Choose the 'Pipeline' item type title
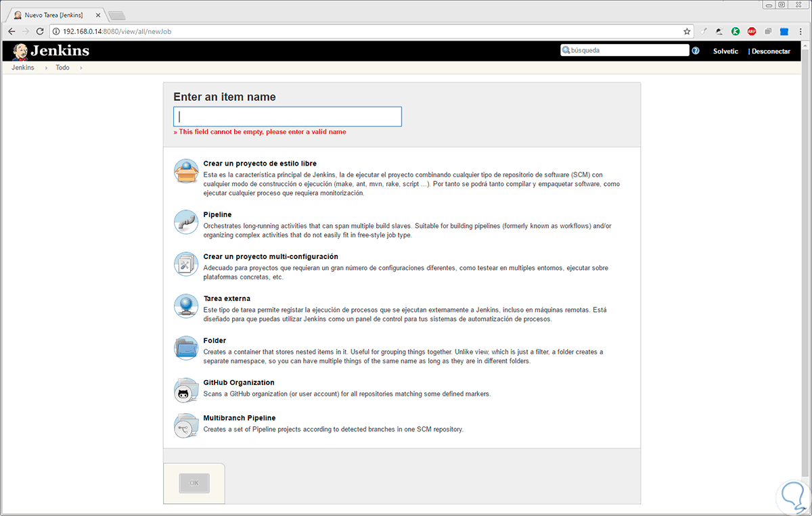This screenshot has width=812, height=516. (217, 214)
